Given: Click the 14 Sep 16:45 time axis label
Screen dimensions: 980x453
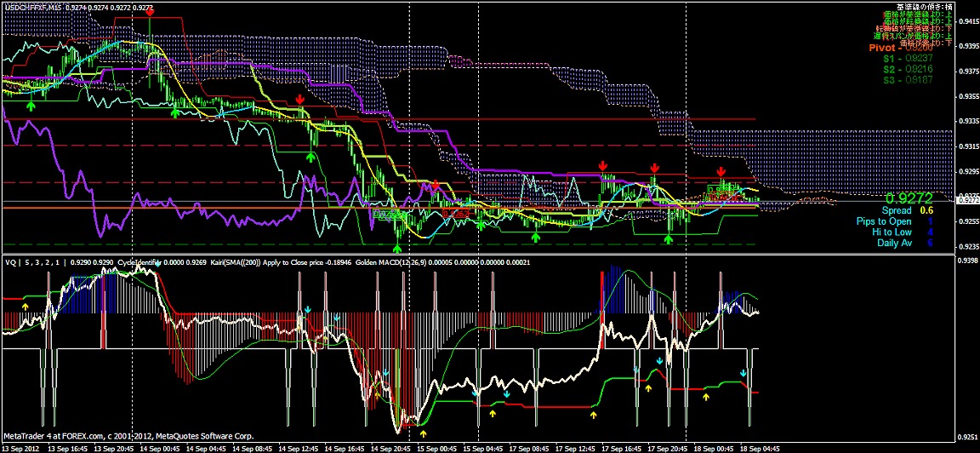Looking at the screenshot, I should click(x=345, y=448).
